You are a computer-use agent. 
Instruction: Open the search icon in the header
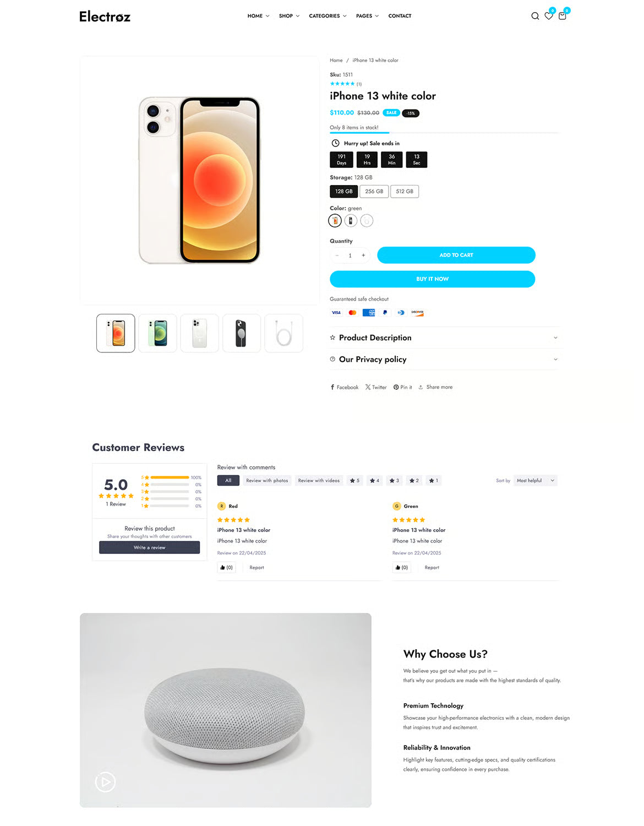click(535, 16)
